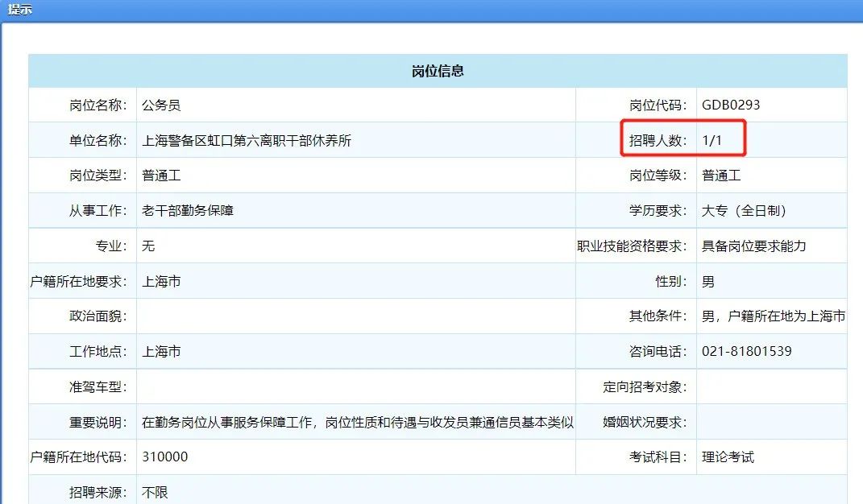Click the 招聘来源 value 不限

click(156, 492)
